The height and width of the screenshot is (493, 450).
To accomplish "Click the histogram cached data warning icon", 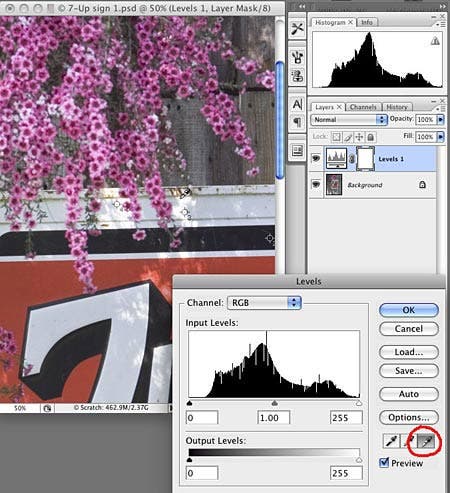I will [435, 41].
